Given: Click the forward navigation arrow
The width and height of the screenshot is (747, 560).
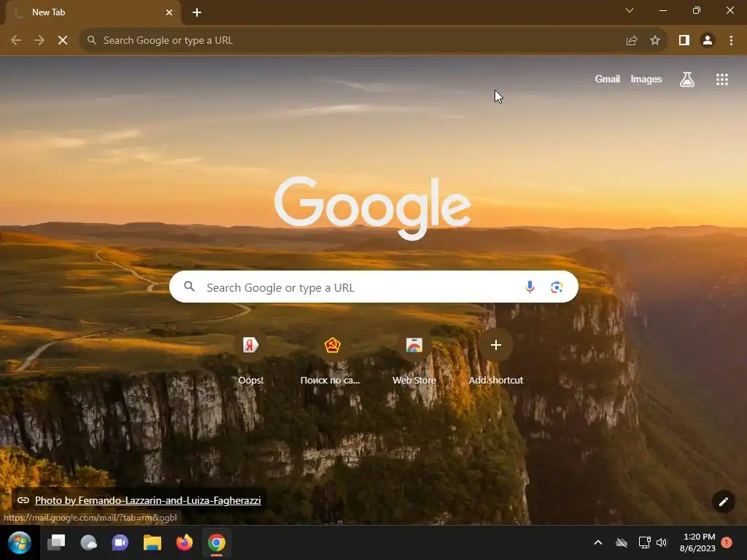Looking at the screenshot, I should click(39, 41).
